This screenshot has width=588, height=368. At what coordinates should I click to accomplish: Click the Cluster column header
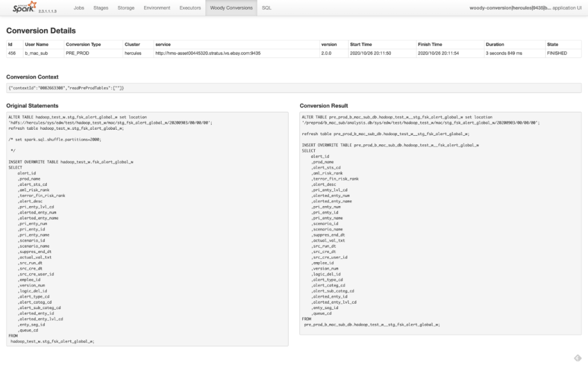pos(132,45)
